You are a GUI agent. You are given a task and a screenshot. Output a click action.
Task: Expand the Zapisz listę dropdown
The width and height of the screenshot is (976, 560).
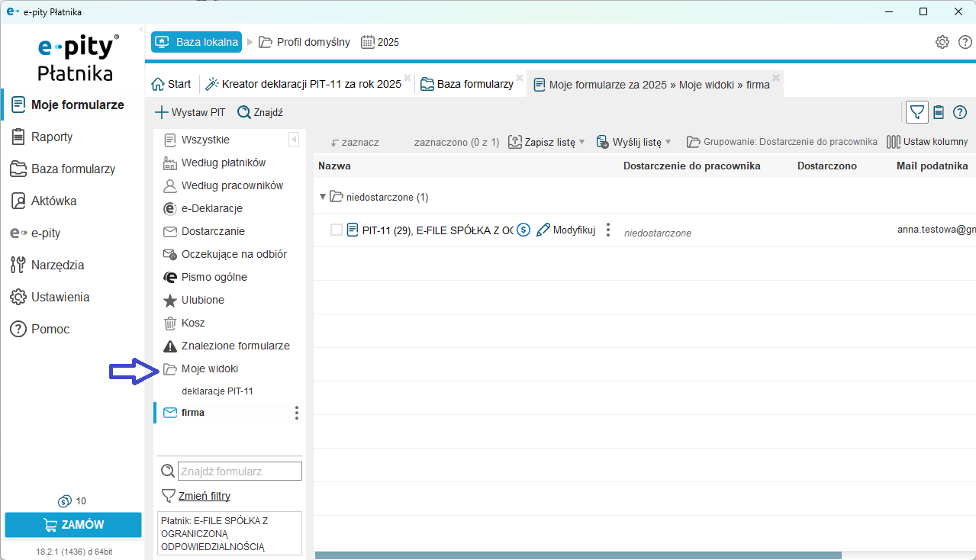coord(581,142)
